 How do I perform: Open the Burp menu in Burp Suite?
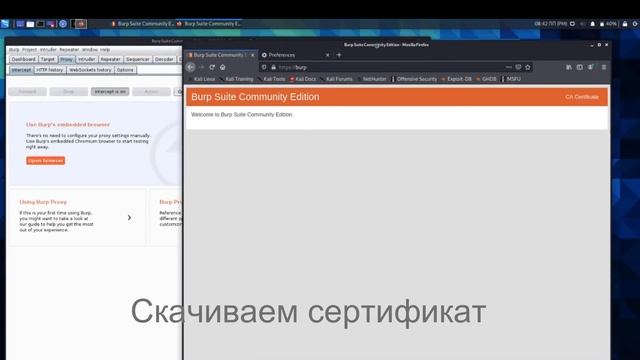coord(14,50)
